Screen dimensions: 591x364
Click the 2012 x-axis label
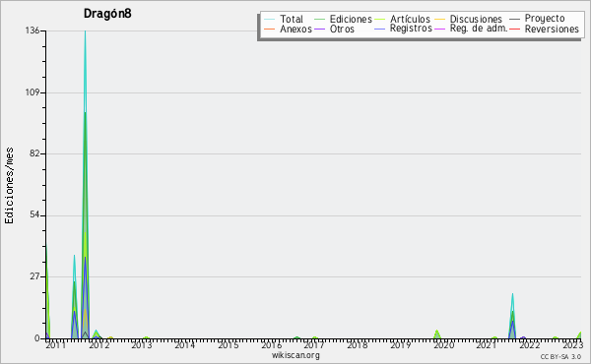coord(98,344)
